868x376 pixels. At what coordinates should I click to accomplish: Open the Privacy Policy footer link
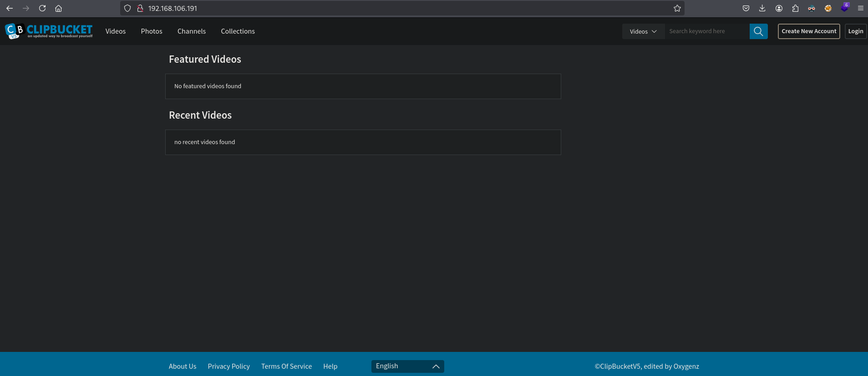pyautogui.click(x=228, y=366)
